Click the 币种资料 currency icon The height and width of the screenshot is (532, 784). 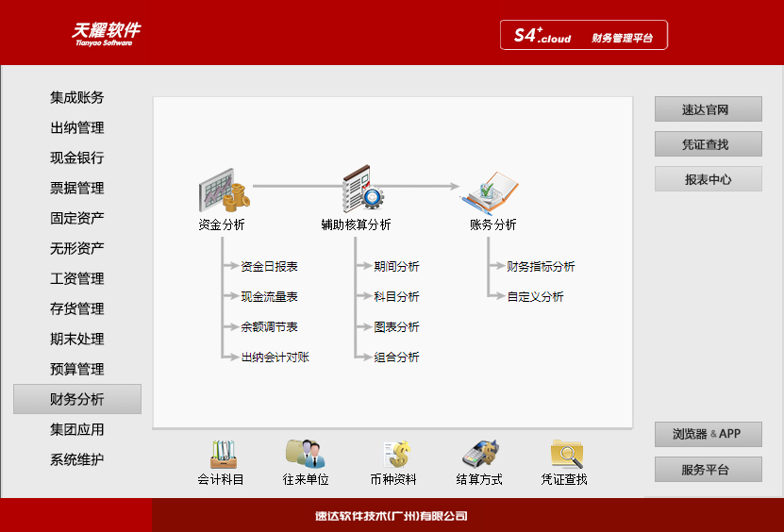click(x=394, y=454)
